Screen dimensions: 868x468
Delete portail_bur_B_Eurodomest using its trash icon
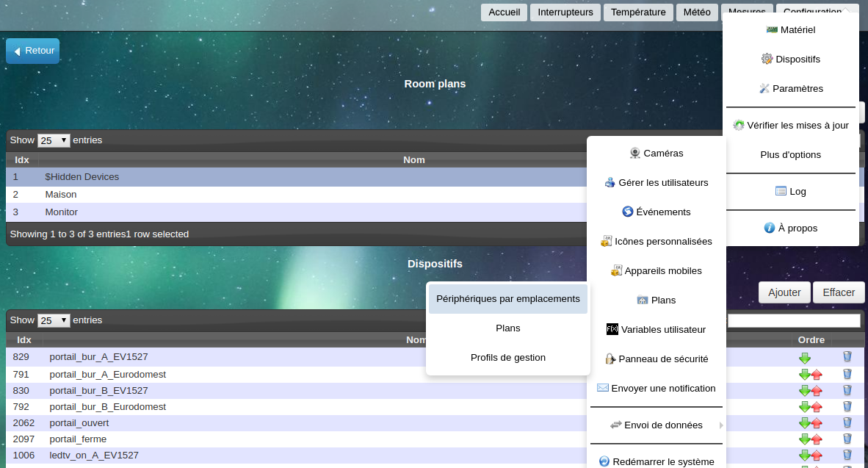tap(847, 406)
